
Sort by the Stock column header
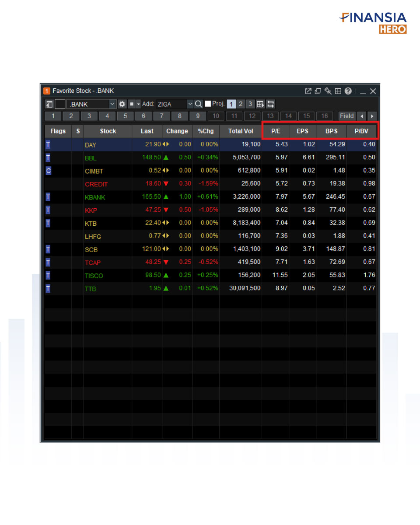(108, 131)
